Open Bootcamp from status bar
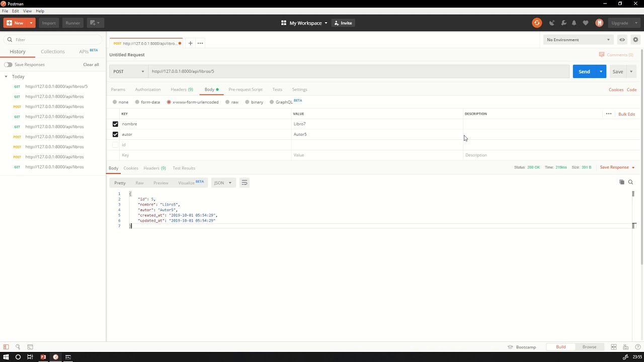The height and width of the screenshot is (362, 644). pos(522,347)
